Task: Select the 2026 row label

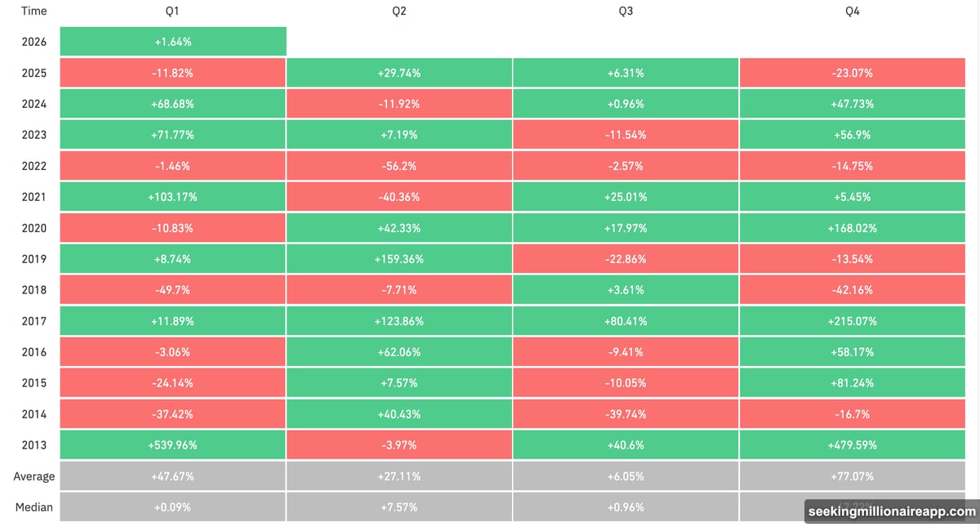Action: pyautogui.click(x=34, y=42)
